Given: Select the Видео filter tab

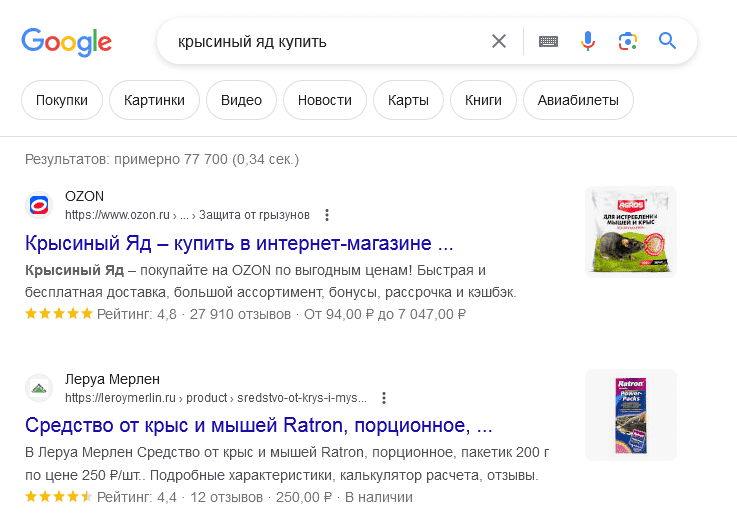Looking at the screenshot, I should (241, 100).
